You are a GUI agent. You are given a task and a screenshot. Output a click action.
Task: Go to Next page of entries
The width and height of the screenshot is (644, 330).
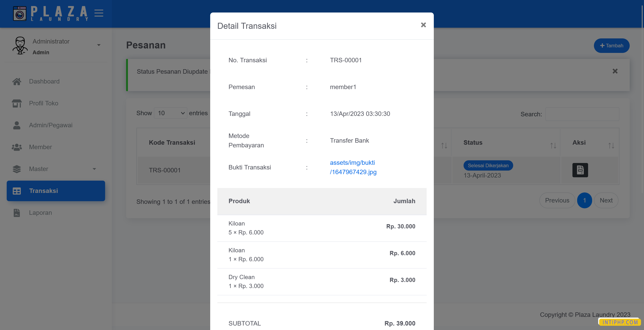click(x=606, y=201)
